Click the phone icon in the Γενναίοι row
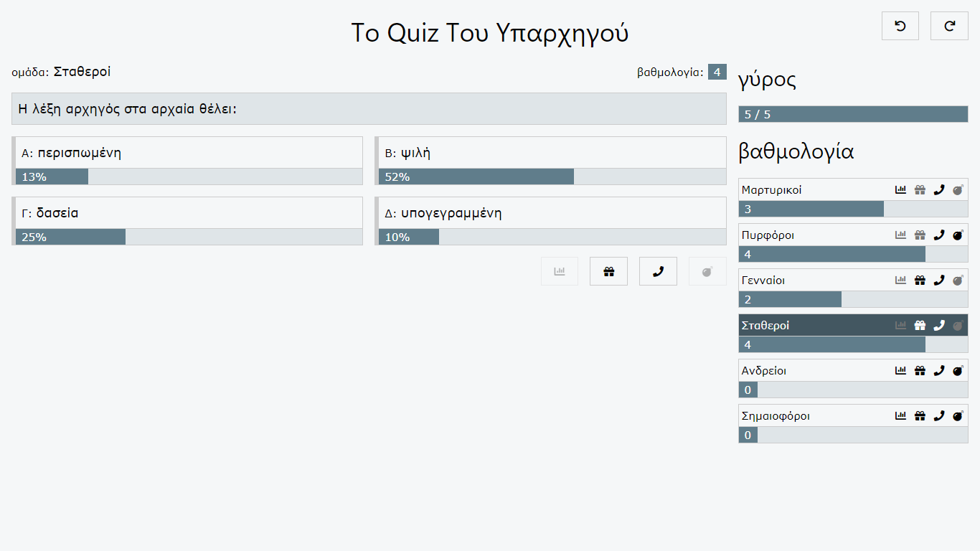The width and height of the screenshot is (980, 551). [x=938, y=281]
